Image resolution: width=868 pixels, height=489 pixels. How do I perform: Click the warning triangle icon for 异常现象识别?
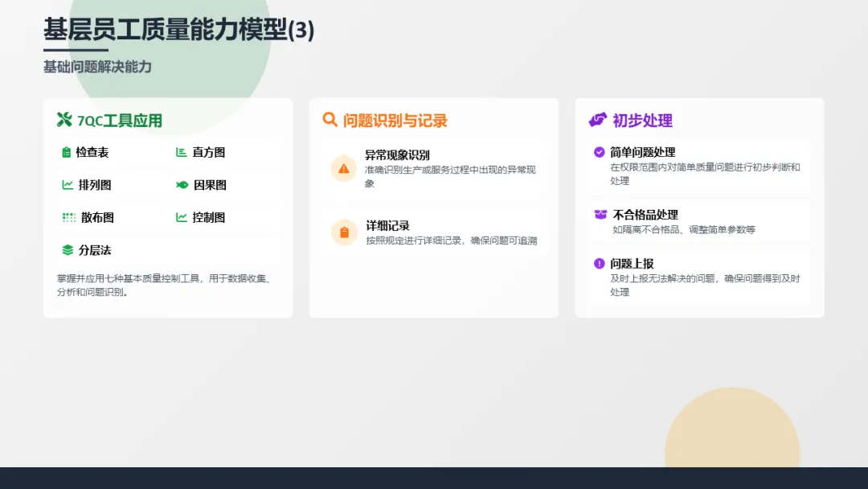click(x=344, y=168)
